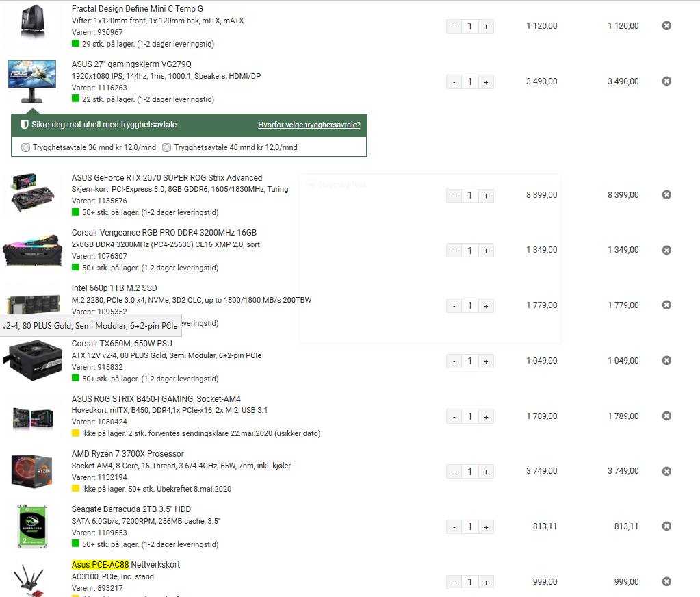Open Corsair Vengeance RGB PRO product link
Viewport: 700px width, 597px height.
164,233
